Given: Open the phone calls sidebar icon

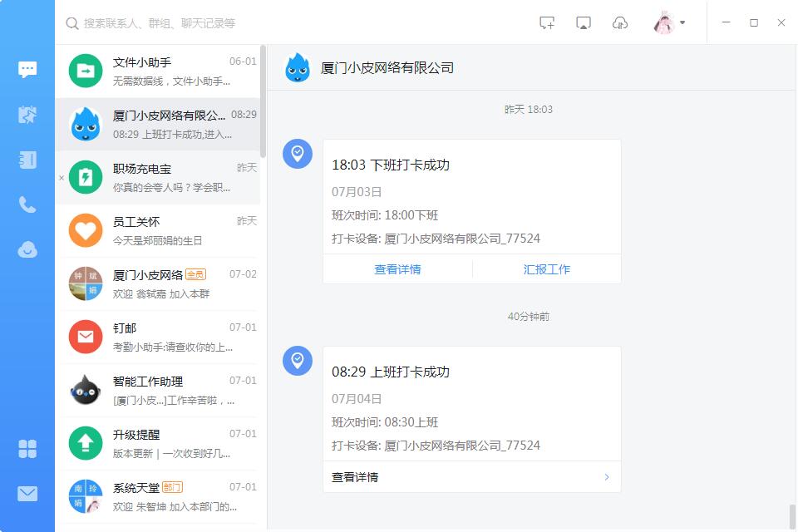Looking at the screenshot, I should click(27, 204).
